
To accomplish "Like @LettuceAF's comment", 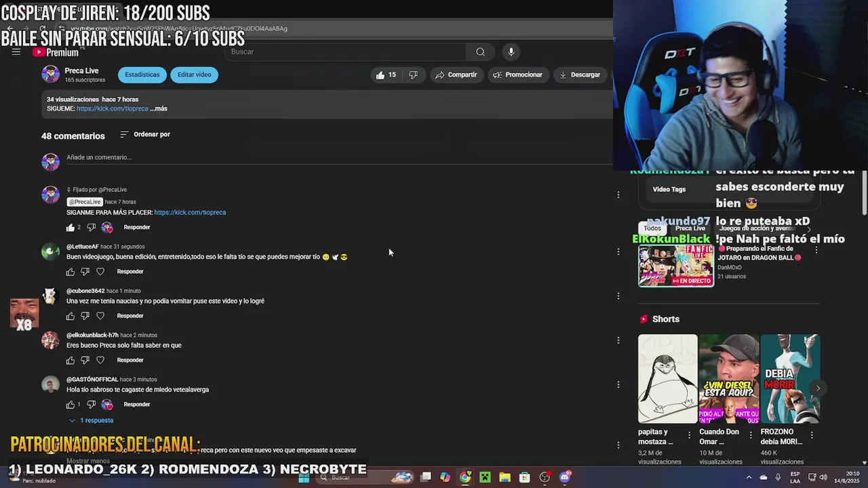I will pyautogui.click(x=71, y=272).
